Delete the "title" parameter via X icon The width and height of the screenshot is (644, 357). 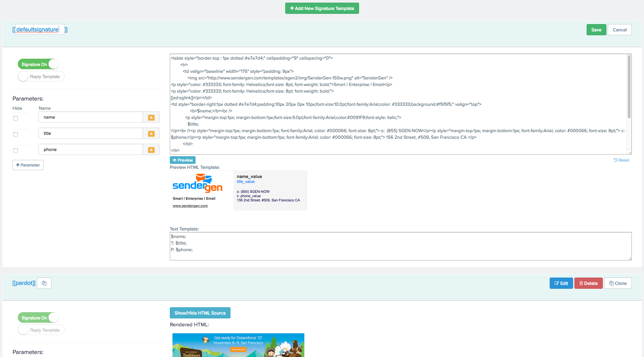151,133
